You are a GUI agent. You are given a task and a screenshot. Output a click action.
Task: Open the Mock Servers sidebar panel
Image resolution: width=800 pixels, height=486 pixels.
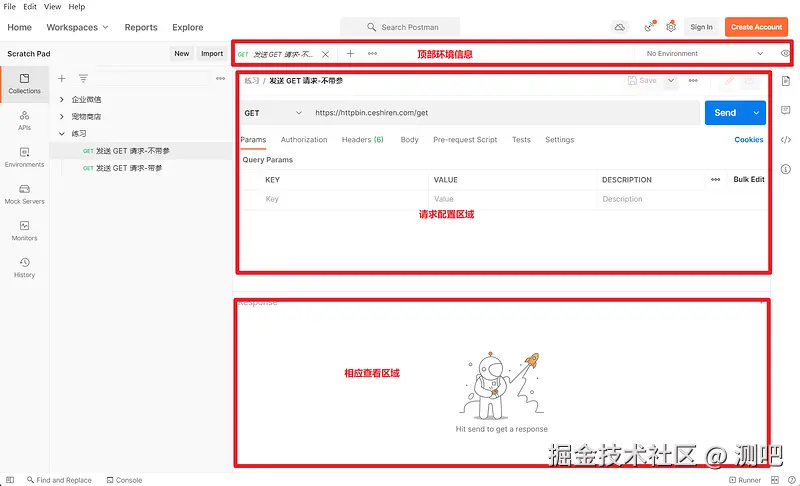click(24, 194)
